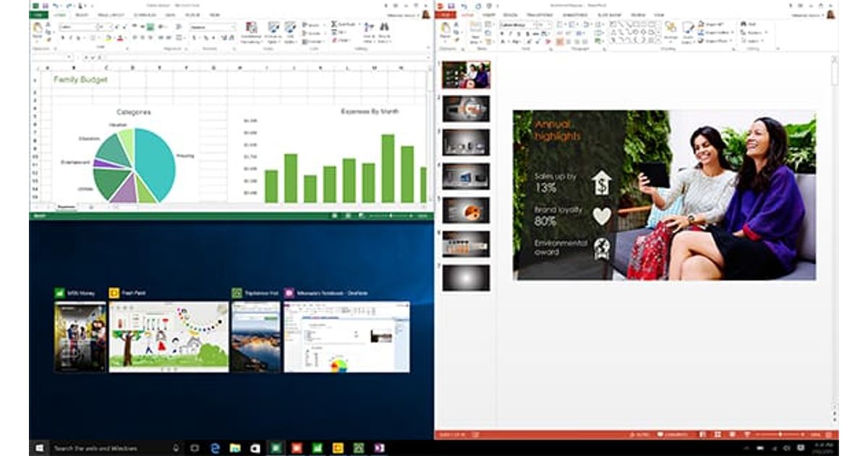This screenshot has height=456, width=868.
Task: Click the Task View icon on the taskbar
Action: pos(195,448)
